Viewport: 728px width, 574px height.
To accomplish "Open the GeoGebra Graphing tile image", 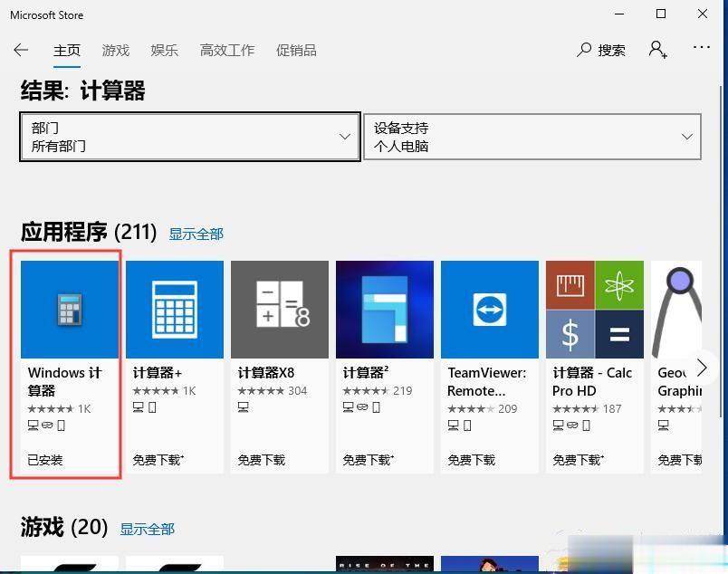I will 676,310.
